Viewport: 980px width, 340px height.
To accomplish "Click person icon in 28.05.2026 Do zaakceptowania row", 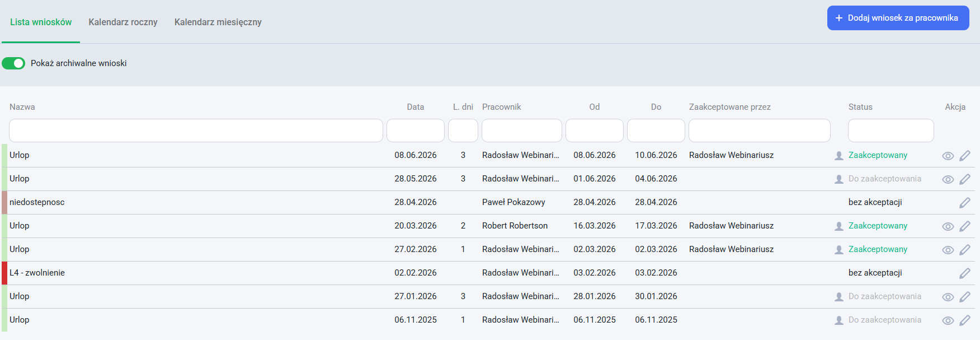I will (x=839, y=179).
